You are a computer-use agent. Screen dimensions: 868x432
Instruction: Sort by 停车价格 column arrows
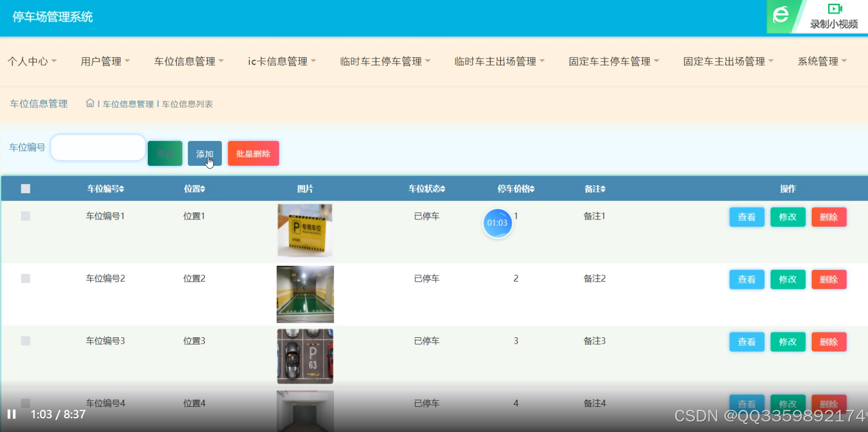pyautogui.click(x=532, y=189)
